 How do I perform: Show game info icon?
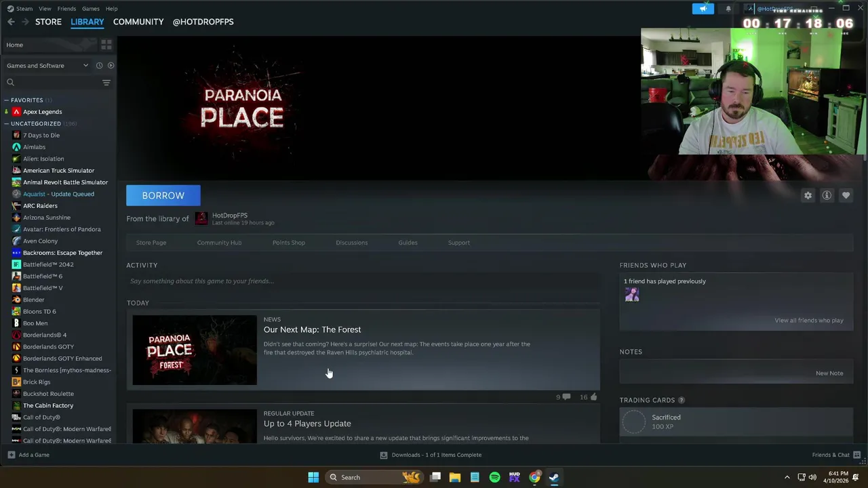tap(827, 195)
